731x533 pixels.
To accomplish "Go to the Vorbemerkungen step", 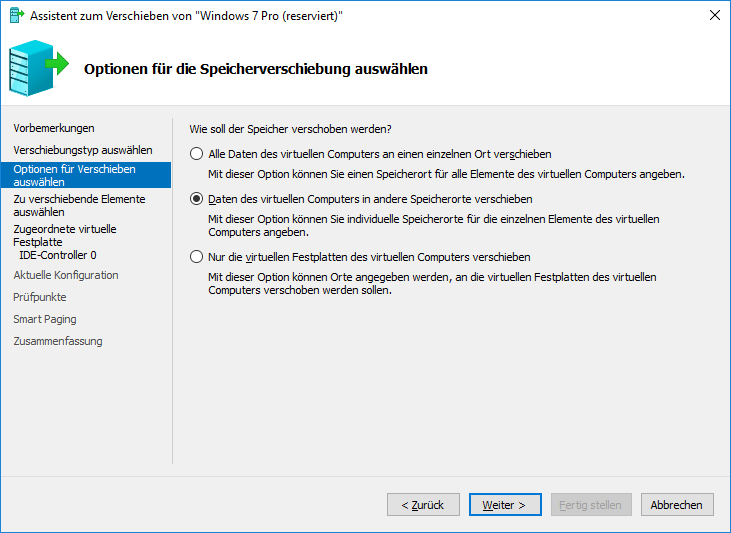I will click(x=53, y=128).
